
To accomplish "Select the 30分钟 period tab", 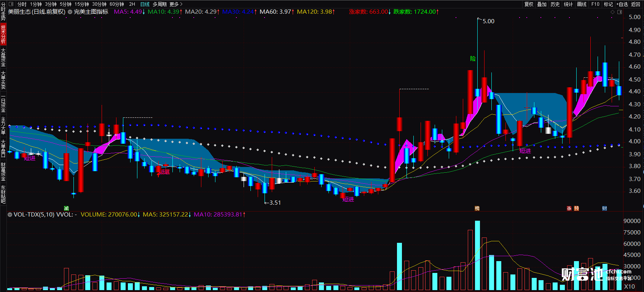I will point(99,4).
